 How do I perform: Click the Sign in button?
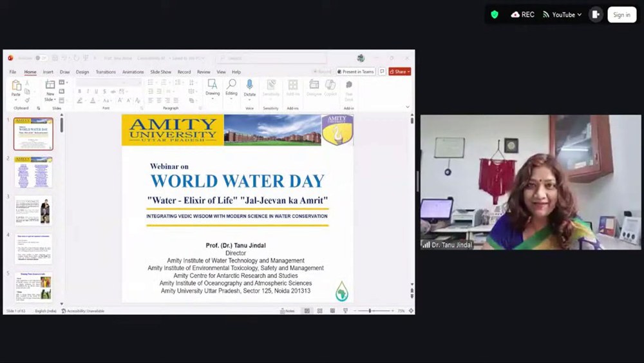pos(621,15)
